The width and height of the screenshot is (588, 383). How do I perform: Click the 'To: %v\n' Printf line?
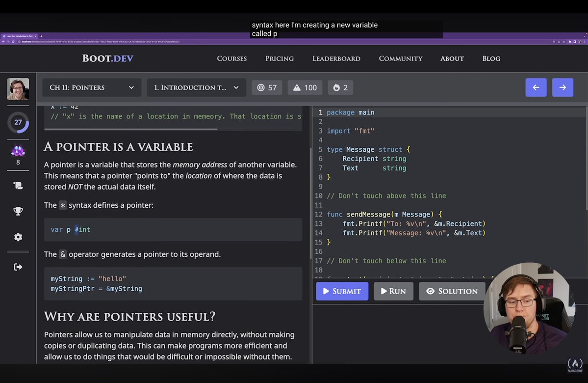point(414,224)
